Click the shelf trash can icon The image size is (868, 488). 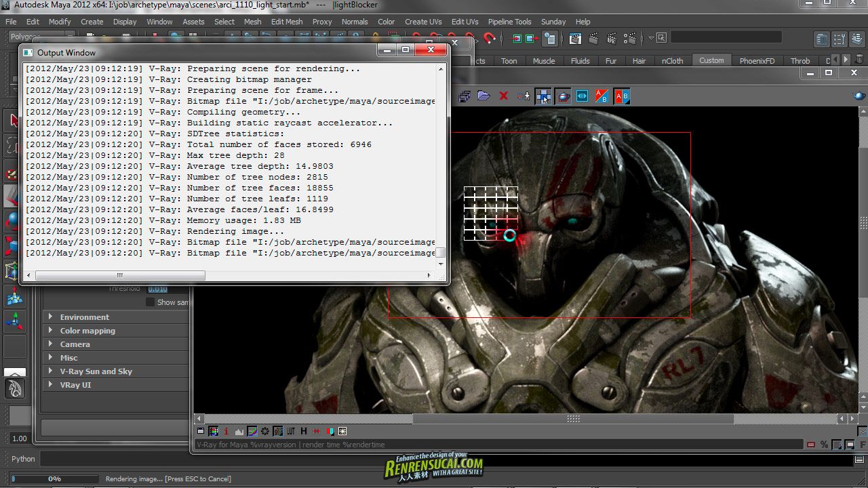click(x=859, y=60)
